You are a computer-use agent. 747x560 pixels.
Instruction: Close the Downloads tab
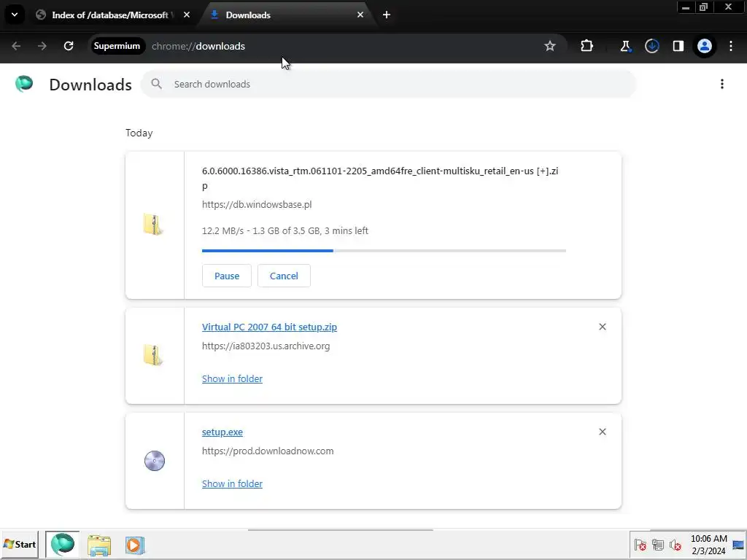pos(360,15)
